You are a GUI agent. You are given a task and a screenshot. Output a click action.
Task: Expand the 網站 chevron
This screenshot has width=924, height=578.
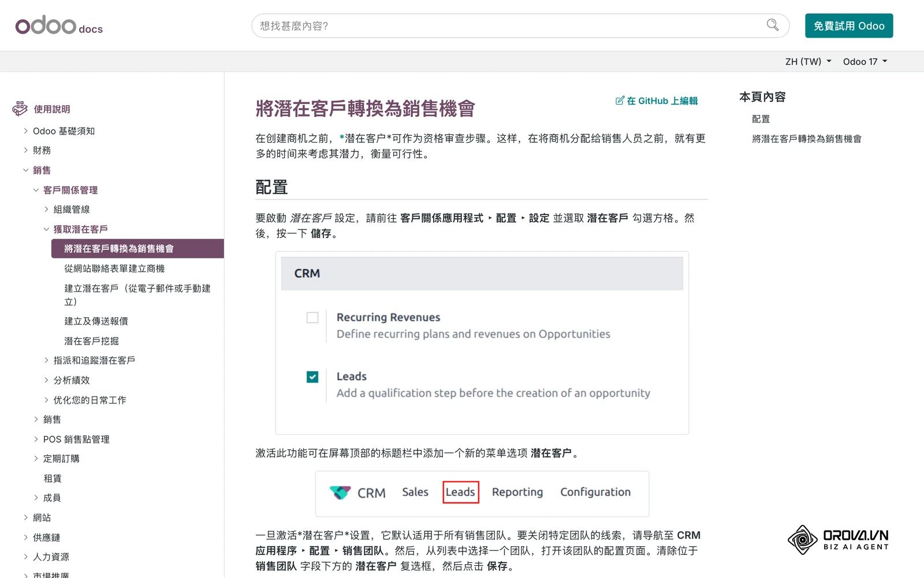click(26, 517)
